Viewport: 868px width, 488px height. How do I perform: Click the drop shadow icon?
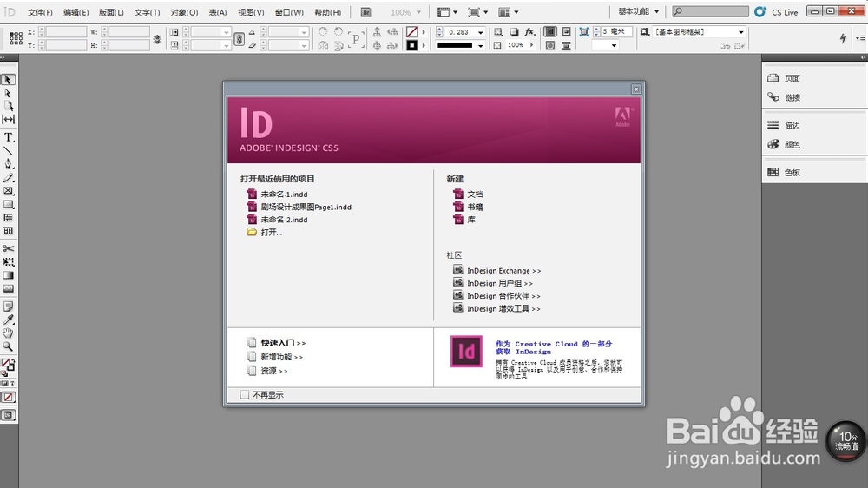pyautogui.click(x=514, y=32)
